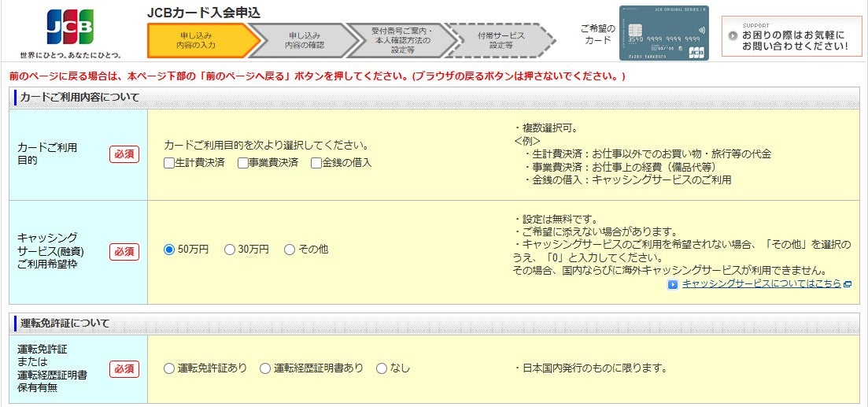Screen dimensions: 868x407
Task: Select 運転経歴証明書あり option
Action: point(265,368)
